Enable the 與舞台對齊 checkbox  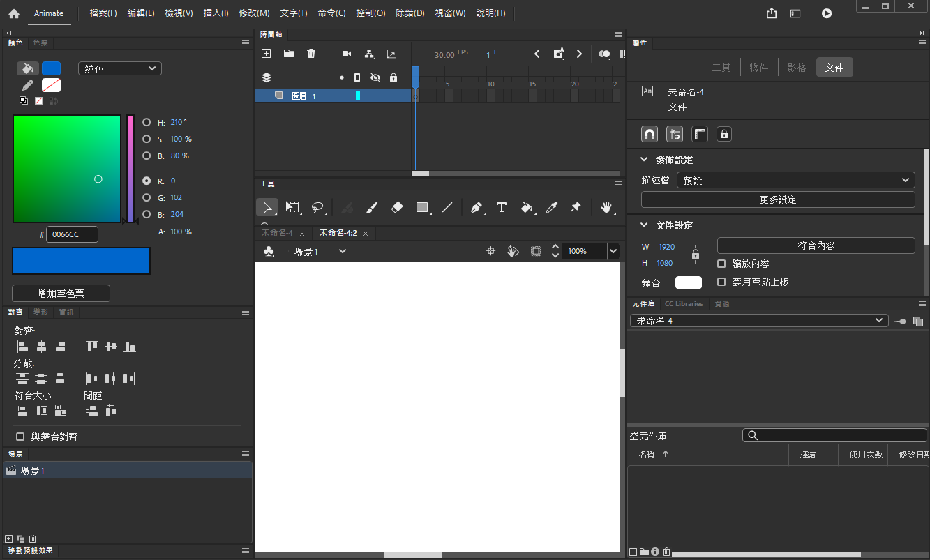[20, 437]
